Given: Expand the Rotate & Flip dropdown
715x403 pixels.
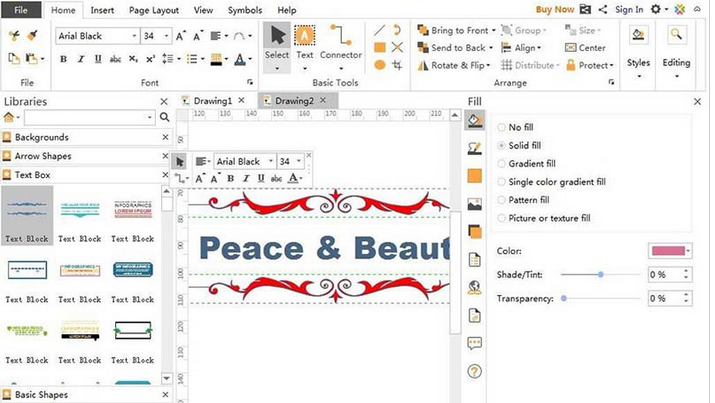Looking at the screenshot, I should point(488,65).
